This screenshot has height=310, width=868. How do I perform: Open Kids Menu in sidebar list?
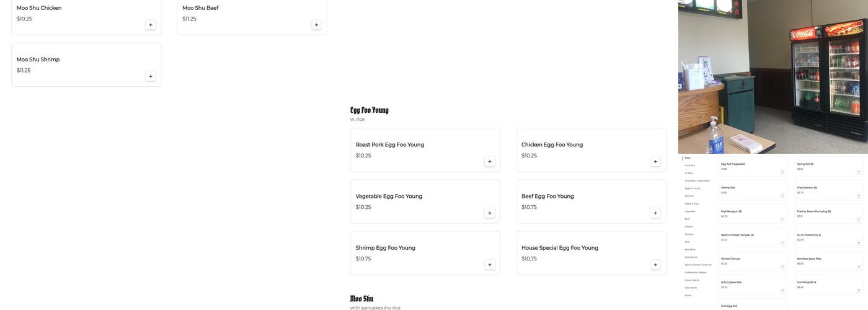point(690,249)
